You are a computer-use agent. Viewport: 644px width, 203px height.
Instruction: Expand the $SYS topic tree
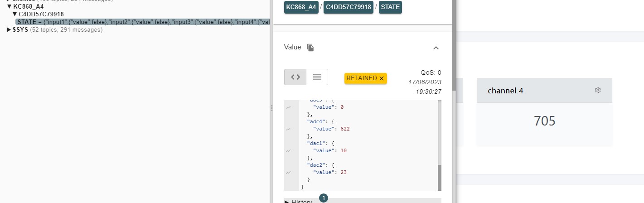click(9, 30)
